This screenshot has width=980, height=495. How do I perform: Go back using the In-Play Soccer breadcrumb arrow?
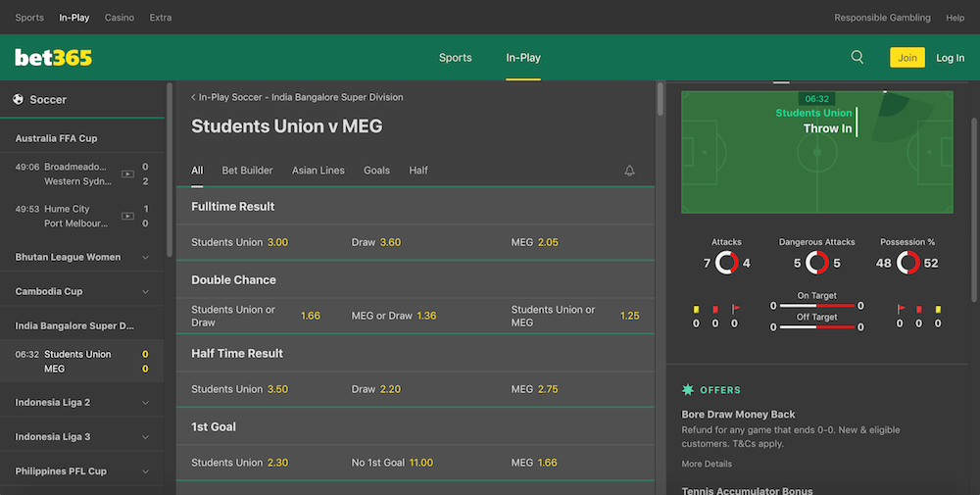click(x=193, y=97)
